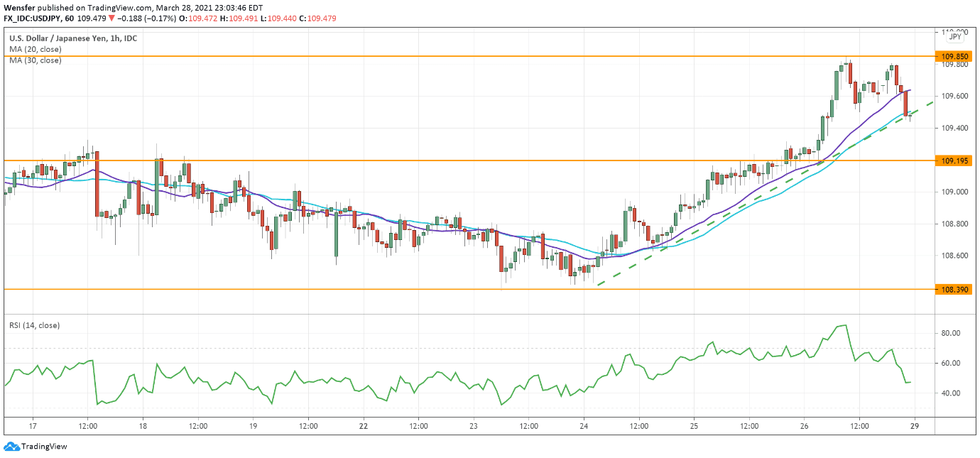Image resolution: width=980 pixels, height=458 pixels.
Task: Select the 108.390 orange price label
Action: pos(955,290)
